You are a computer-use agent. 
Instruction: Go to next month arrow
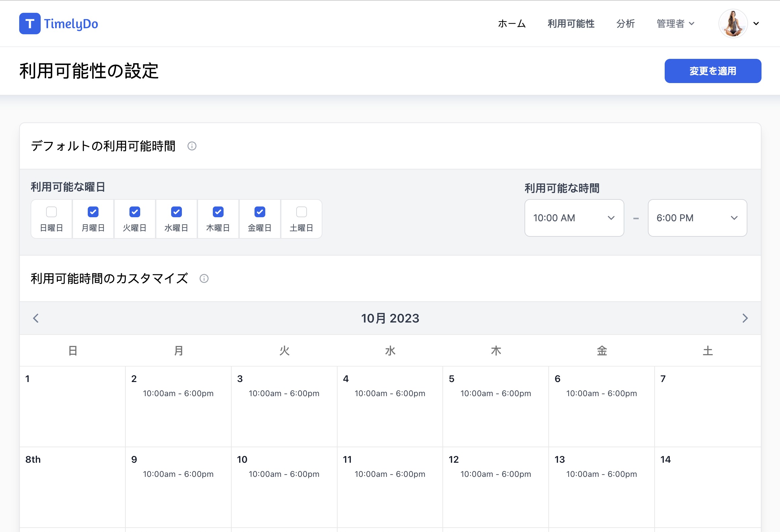coord(745,318)
